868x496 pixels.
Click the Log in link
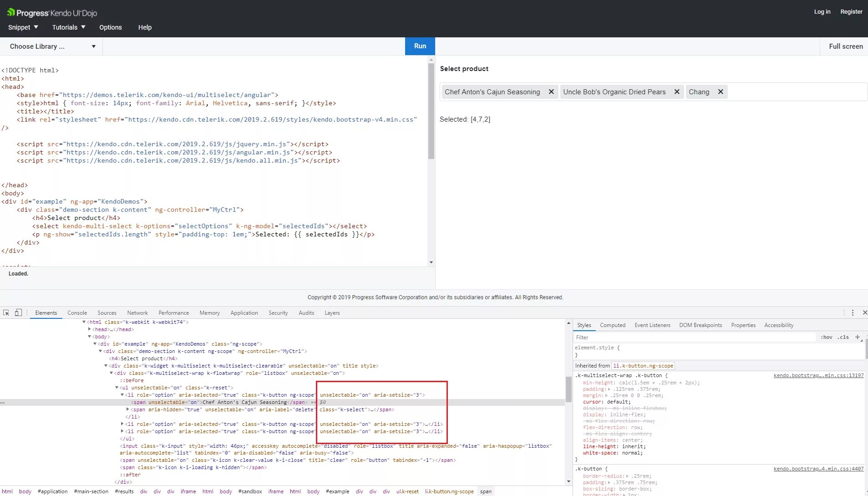pos(822,12)
